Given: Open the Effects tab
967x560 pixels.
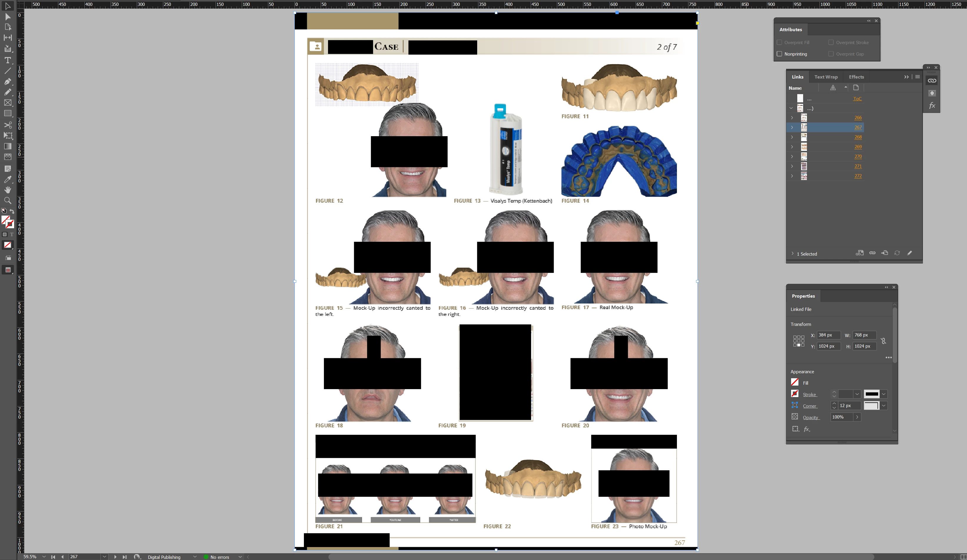Looking at the screenshot, I should click(x=856, y=77).
